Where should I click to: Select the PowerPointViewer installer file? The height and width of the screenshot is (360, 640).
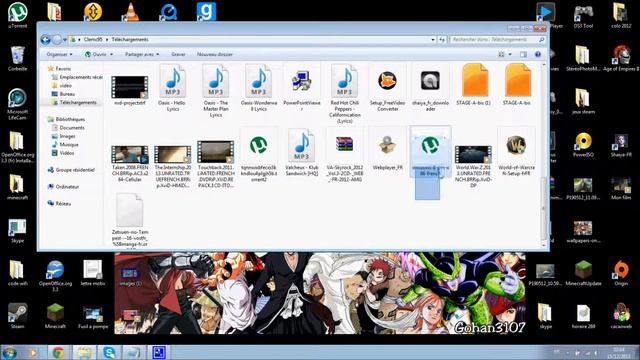(x=302, y=88)
